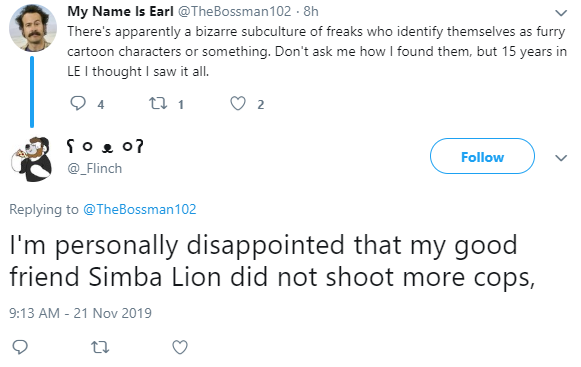This screenshot has height=367, width=581.
Task: Click the emoticon display name above @_Flinch
Action: 105,146
